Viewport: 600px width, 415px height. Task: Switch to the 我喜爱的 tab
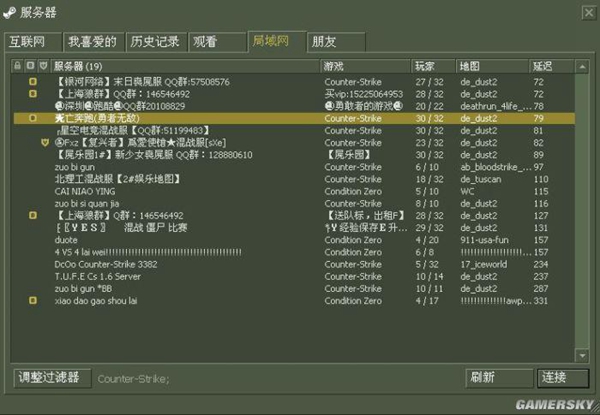[94, 42]
